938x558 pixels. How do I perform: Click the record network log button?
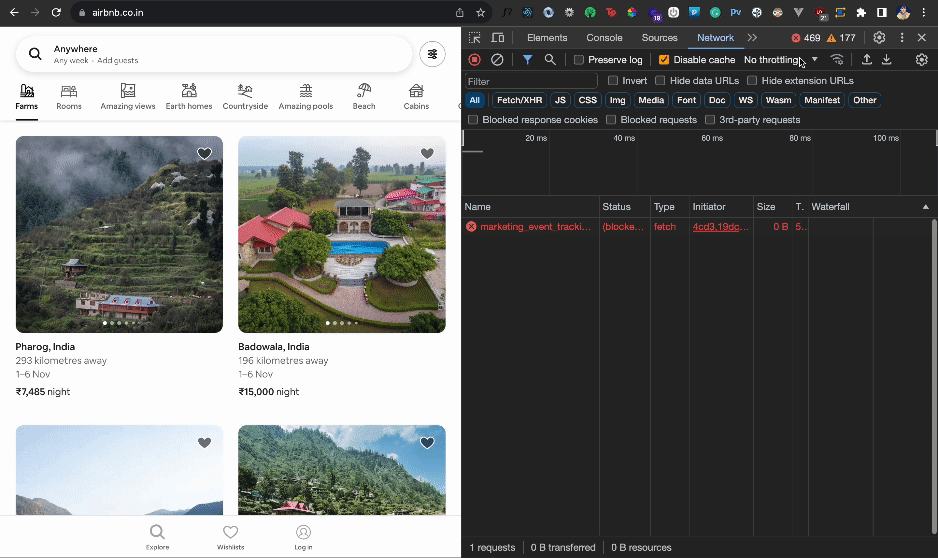click(x=475, y=60)
